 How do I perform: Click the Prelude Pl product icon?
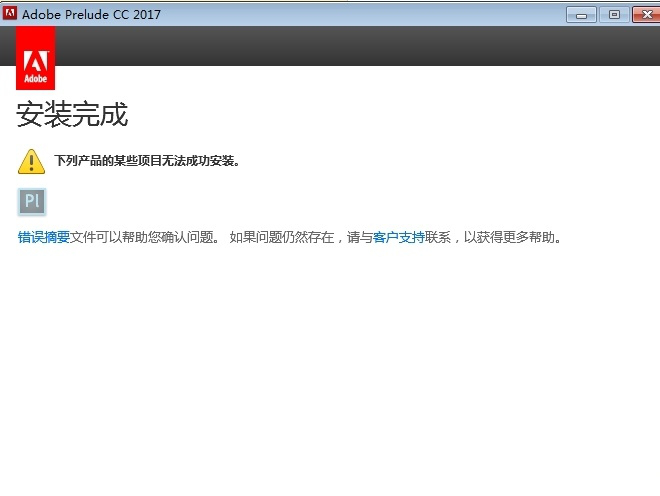(x=32, y=202)
